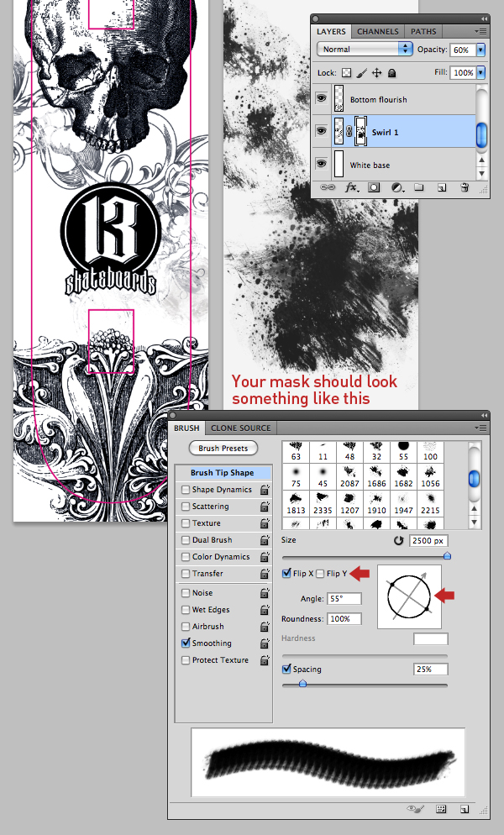The image size is (504, 835).
Task: Click the link layers chain icon
Action: [327, 187]
